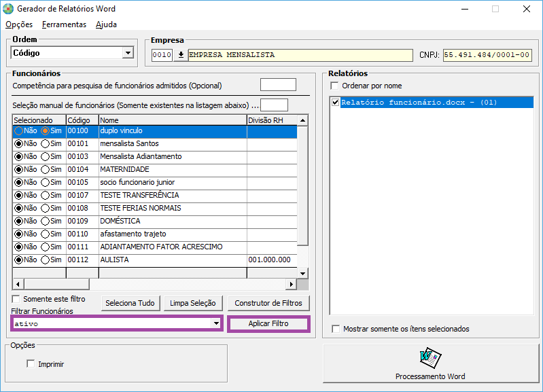Open the Ferramentas menu
Viewport: 543px width, 392px height.
pos(64,24)
